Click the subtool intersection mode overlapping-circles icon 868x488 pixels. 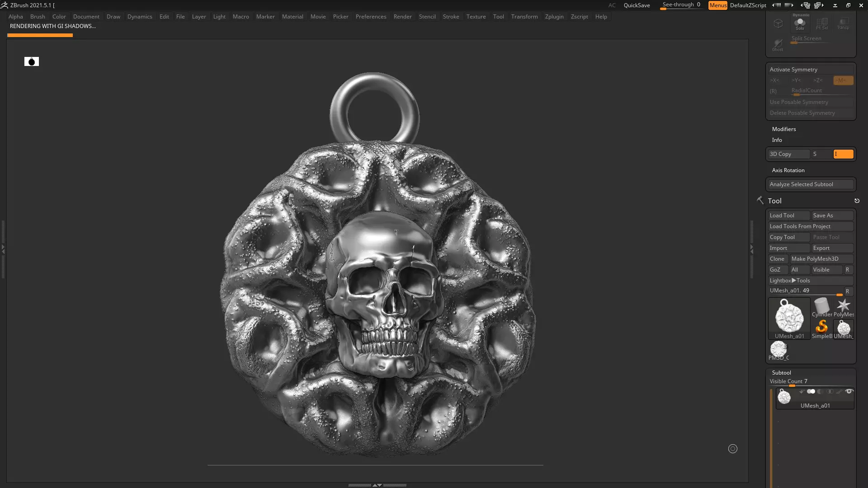pos(830,392)
